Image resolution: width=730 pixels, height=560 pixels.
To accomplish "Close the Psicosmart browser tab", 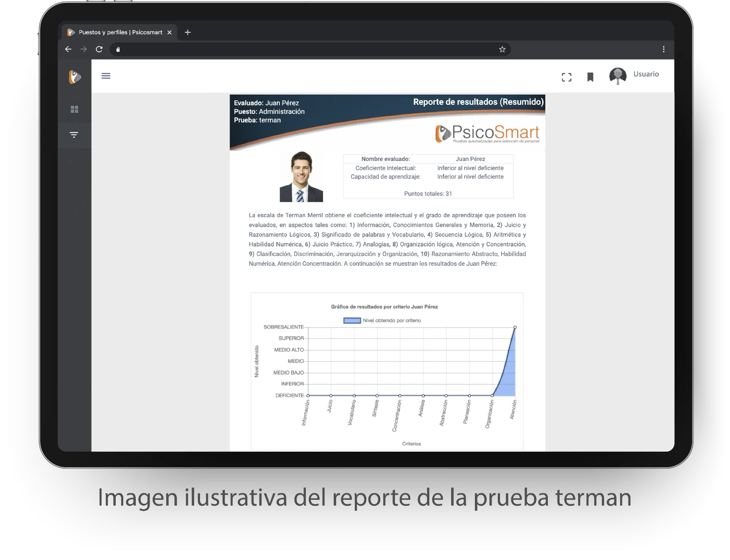I will 169,32.
